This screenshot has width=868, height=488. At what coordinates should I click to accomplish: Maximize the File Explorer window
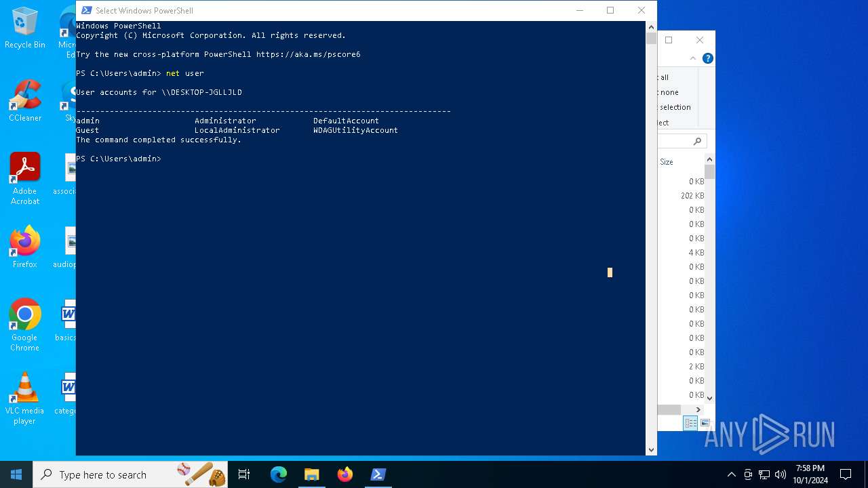coord(669,40)
